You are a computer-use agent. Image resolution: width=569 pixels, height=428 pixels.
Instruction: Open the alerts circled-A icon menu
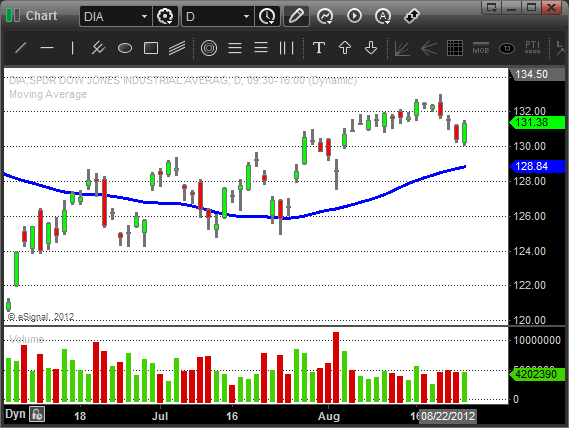click(383, 16)
